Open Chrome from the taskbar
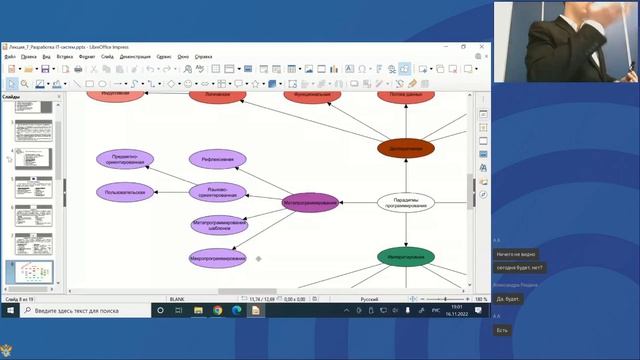This screenshot has height=360, width=640. [218, 311]
